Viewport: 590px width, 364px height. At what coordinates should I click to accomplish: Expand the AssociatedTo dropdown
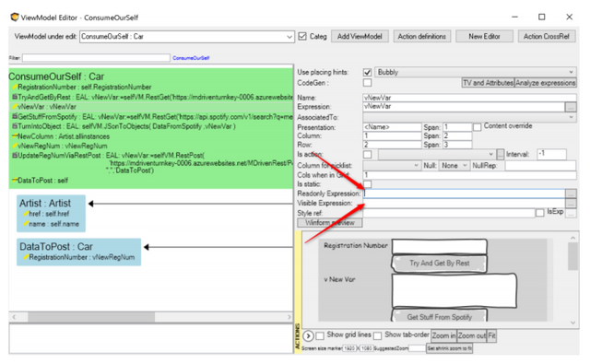pyautogui.click(x=571, y=117)
